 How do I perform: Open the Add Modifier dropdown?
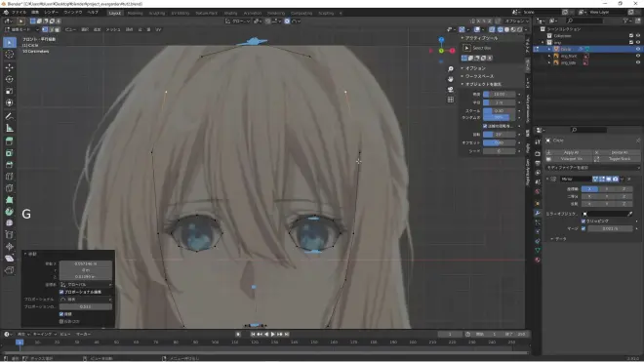pos(592,168)
